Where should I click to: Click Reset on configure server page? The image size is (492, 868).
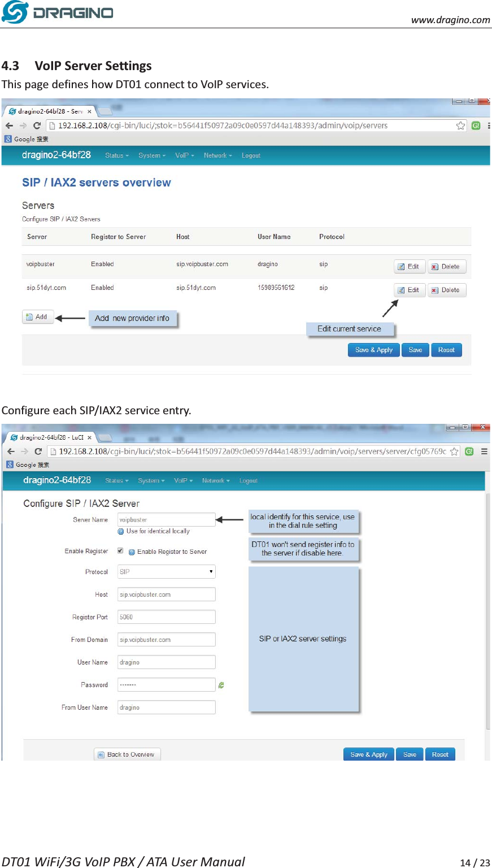pos(440,754)
